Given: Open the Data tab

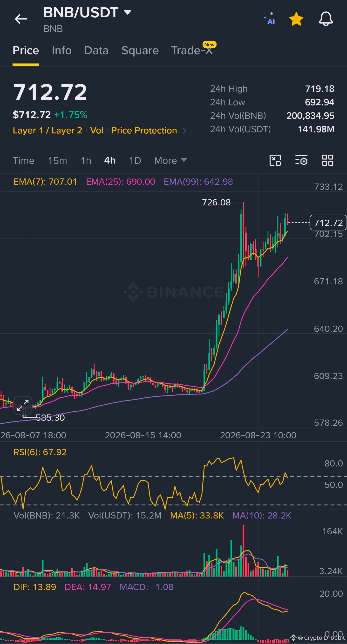Looking at the screenshot, I should [x=96, y=51].
